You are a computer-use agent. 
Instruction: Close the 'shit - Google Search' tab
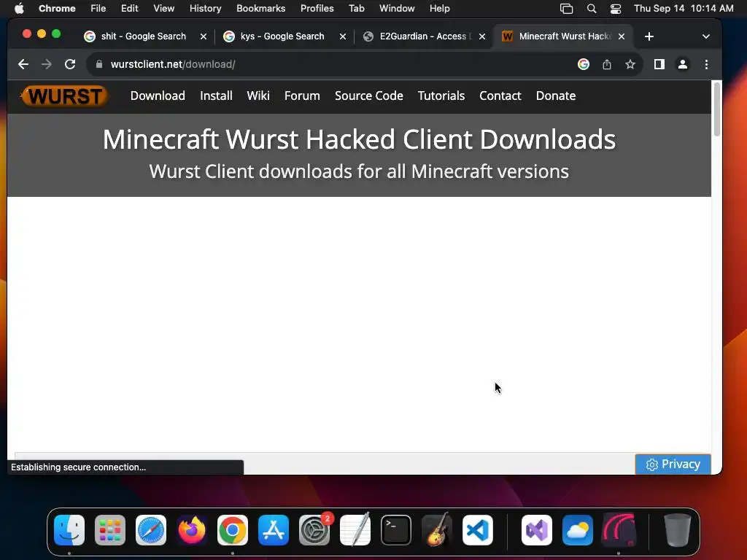(x=204, y=36)
